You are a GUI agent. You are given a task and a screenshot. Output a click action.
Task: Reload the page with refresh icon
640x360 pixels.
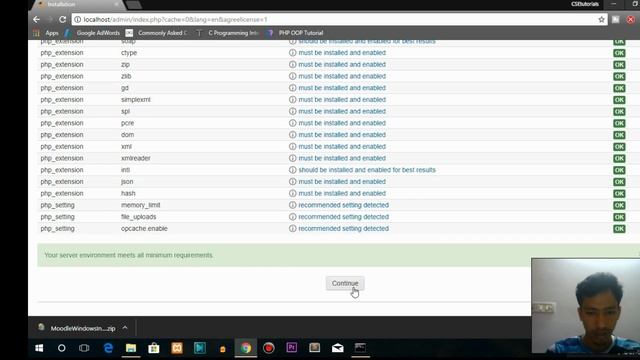pos(62,19)
